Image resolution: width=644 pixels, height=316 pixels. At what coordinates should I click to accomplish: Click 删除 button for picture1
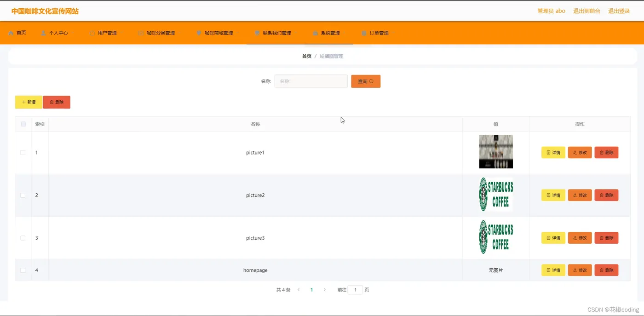click(607, 153)
